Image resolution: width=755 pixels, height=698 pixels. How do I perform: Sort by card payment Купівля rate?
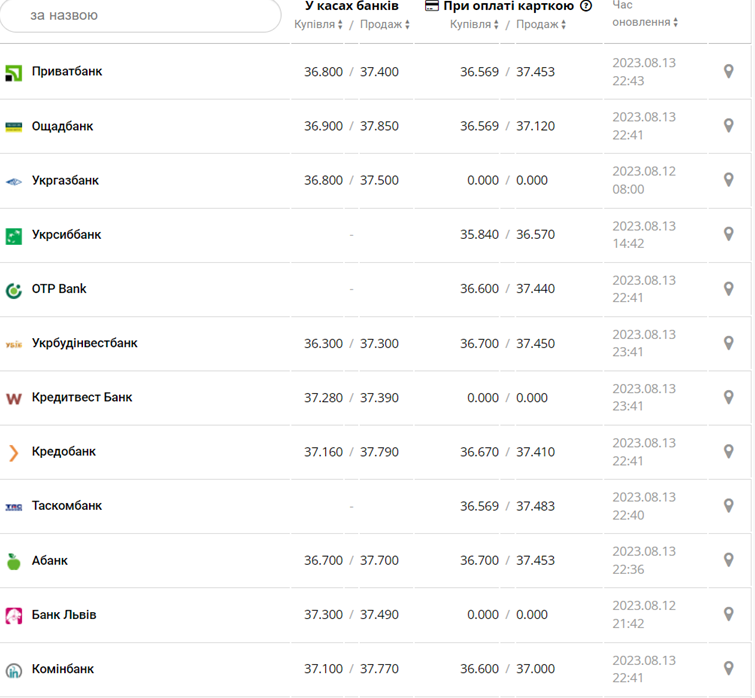(x=475, y=24)
